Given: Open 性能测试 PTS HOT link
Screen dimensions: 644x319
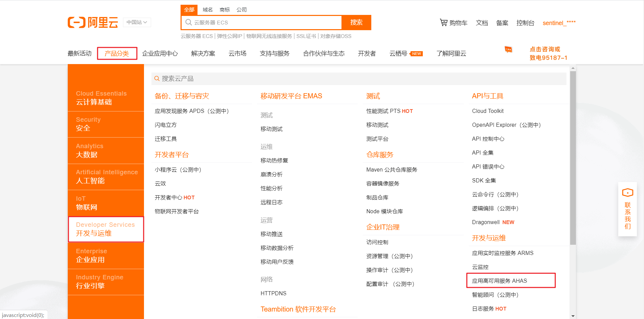Looking at the screenshot, I should pyautogui.click(x=390, y=111).
